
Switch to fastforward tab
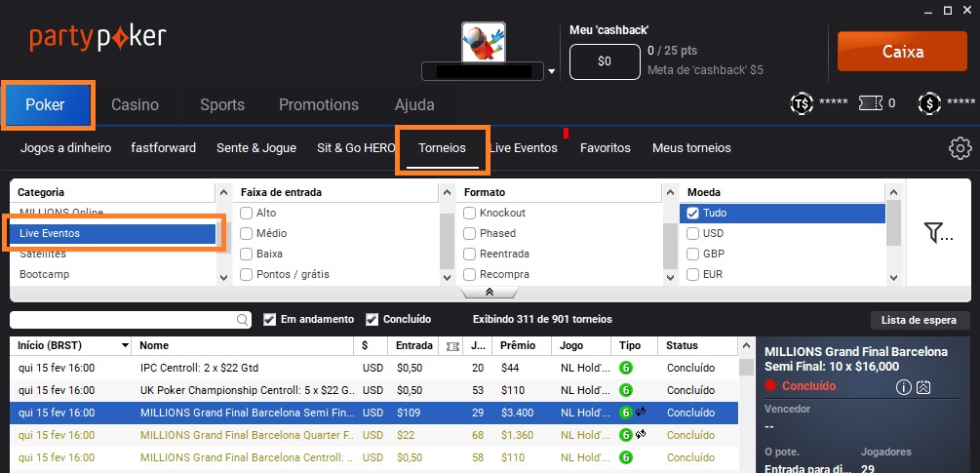tap(163, 148)
